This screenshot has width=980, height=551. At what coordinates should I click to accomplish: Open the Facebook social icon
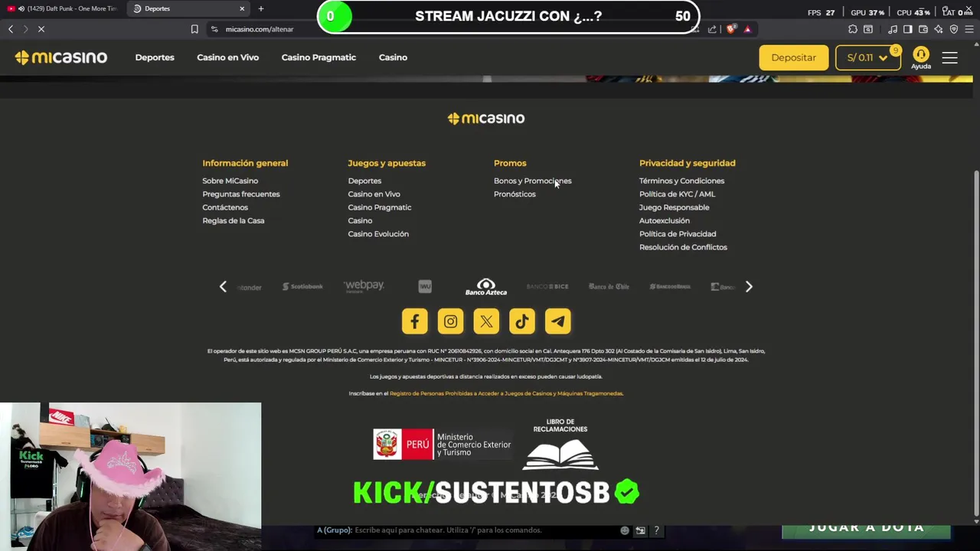pos(415,321)
